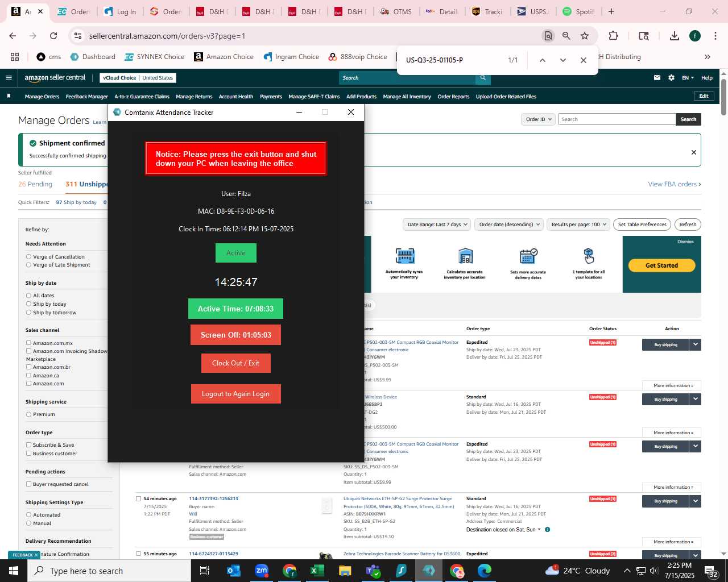728x582 pixels.
Task: Click the Edit button on the favorites bar
Action: pyautogui.click(x=704, y=96)
